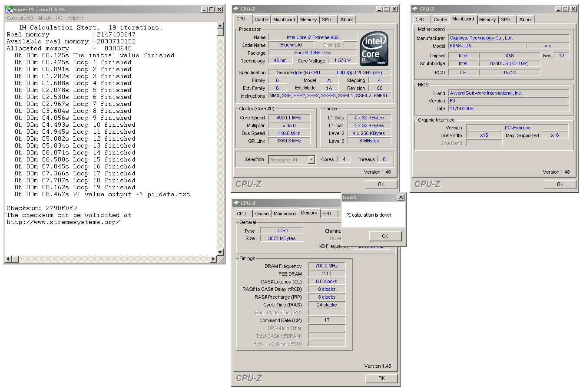Select About tab in Mainboard CPU-Z window
583x392 pixels.
click(x=526, y=20)
